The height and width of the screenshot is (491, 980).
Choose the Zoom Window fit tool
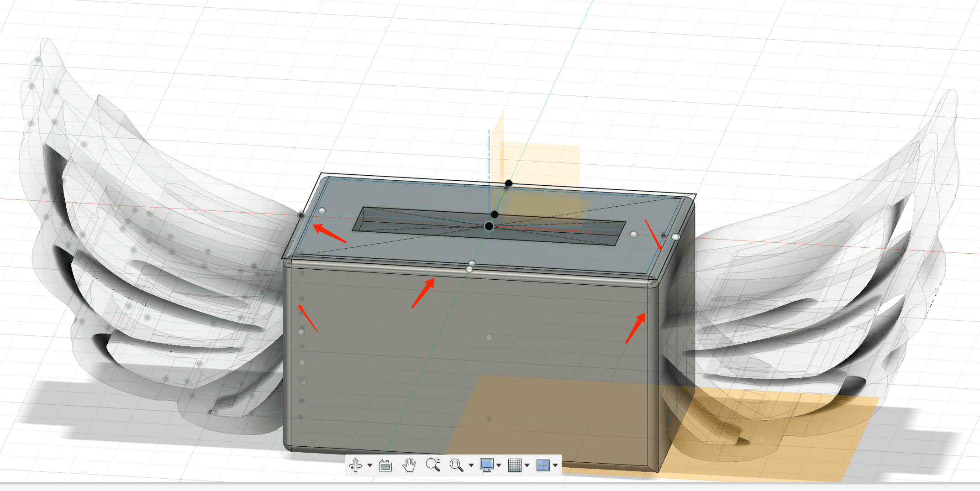pos(456,465)
